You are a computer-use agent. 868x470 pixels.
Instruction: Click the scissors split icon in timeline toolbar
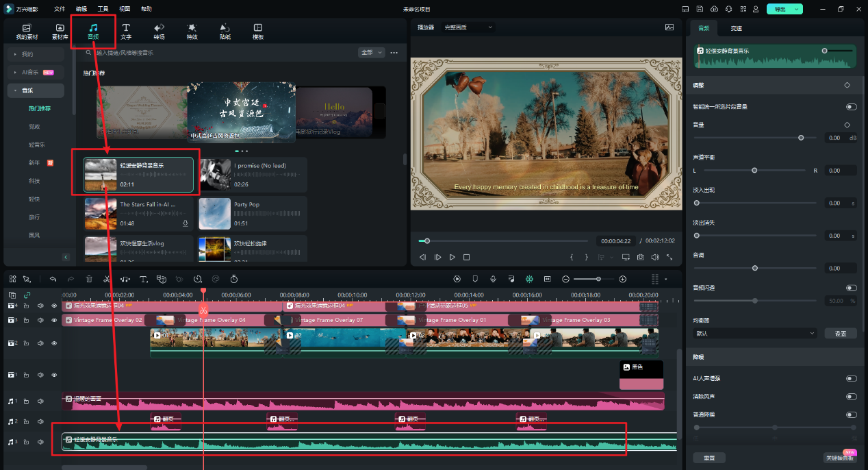pos(107,280)
